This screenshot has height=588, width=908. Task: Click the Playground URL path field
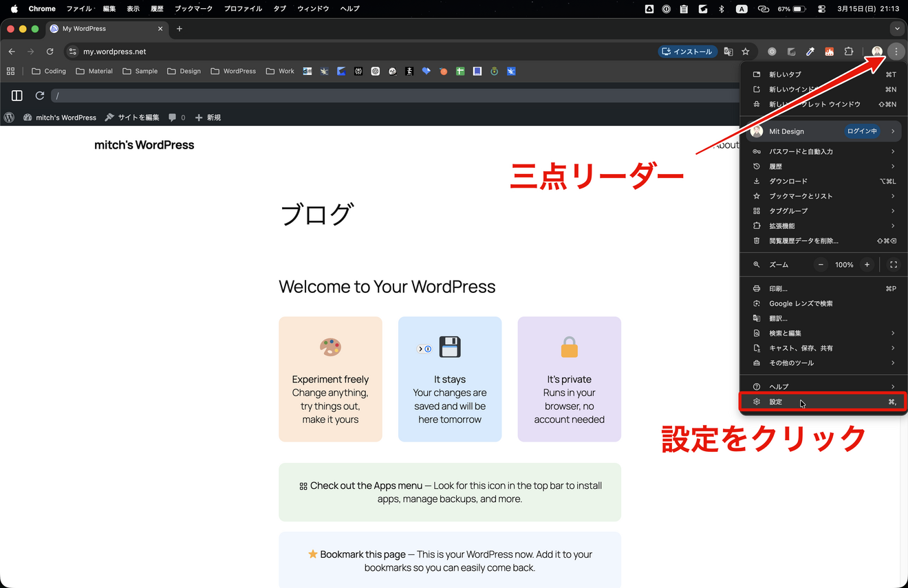(395, 96)
